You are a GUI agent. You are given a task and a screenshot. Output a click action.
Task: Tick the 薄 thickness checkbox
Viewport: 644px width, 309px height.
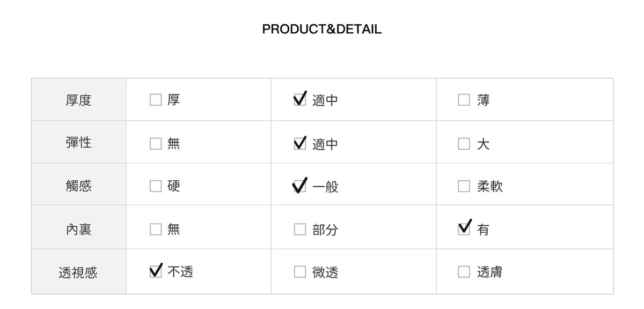464,100
